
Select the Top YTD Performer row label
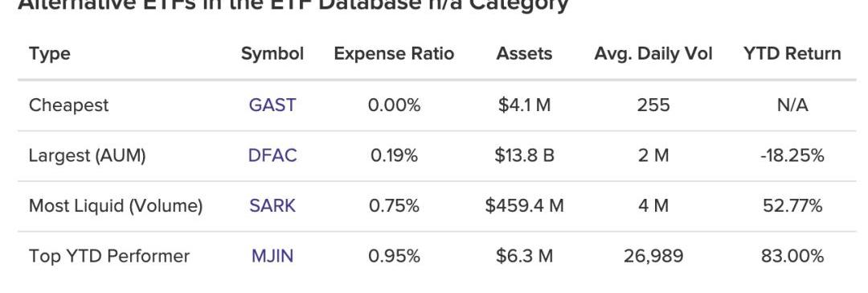click(x=109, y=256)
